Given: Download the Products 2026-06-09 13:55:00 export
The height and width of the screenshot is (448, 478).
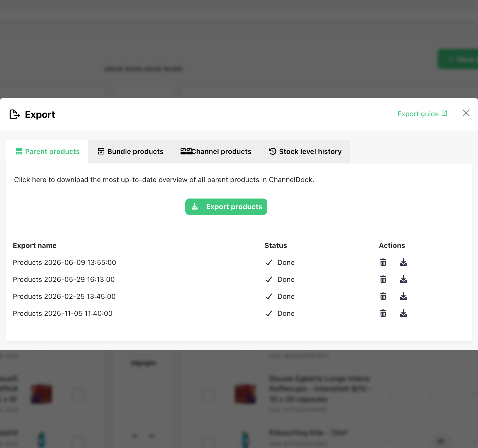Looking at the screenshot, I should (x=403, y=262).
